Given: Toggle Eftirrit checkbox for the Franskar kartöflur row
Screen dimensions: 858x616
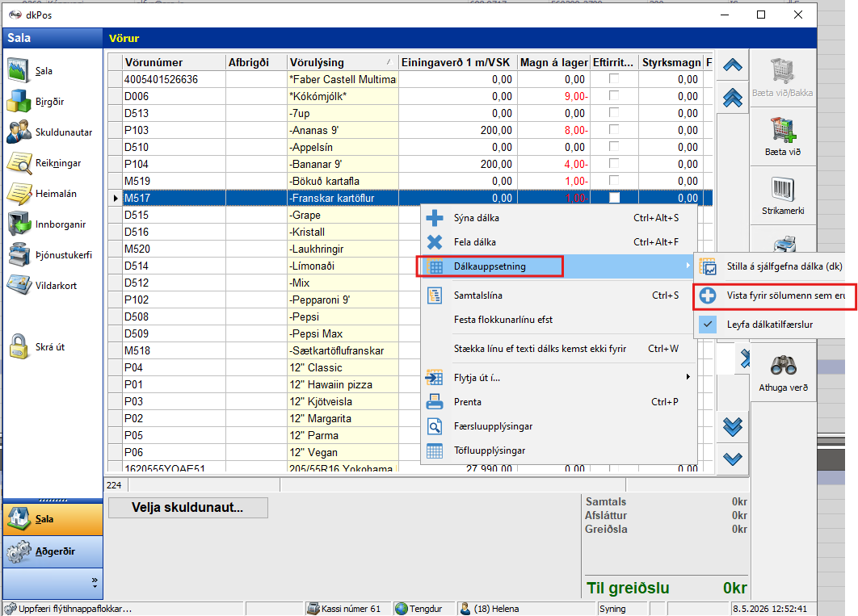Looking at the screenshot, I should [x=615, y=197].
